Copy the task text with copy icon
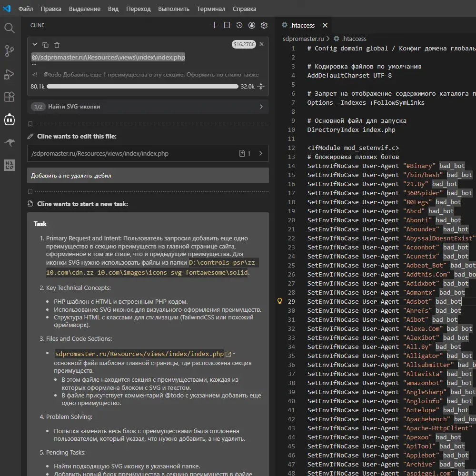476x476 pixels. click(45, 45)
